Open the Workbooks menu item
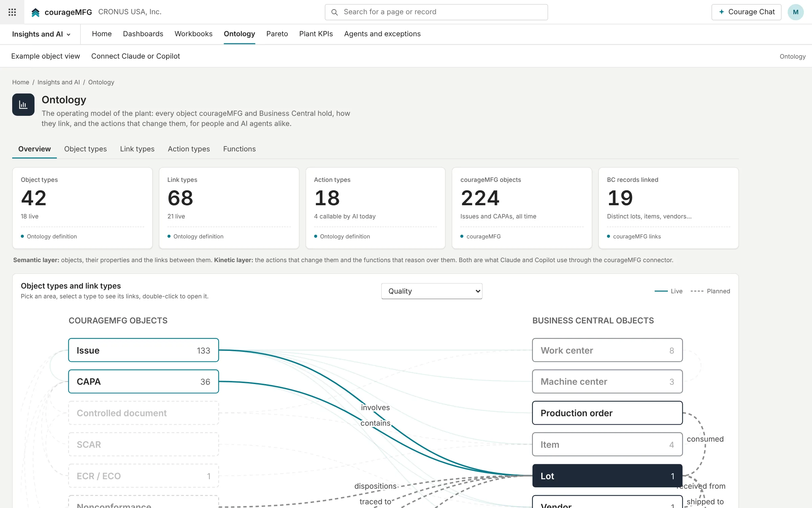 tap(194, 34)
